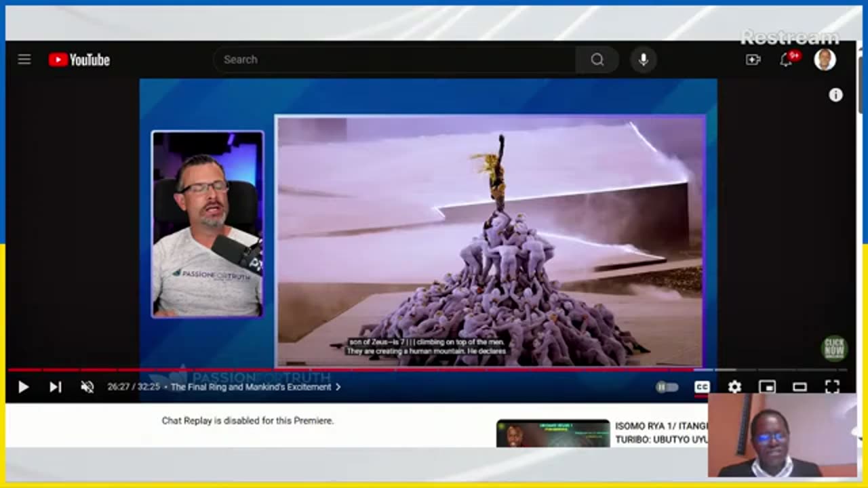Image resolution: width=868 pixels, height=488 pixels.
Task: Click inside the YouTube Search field
Action: (x=395, y=60)
